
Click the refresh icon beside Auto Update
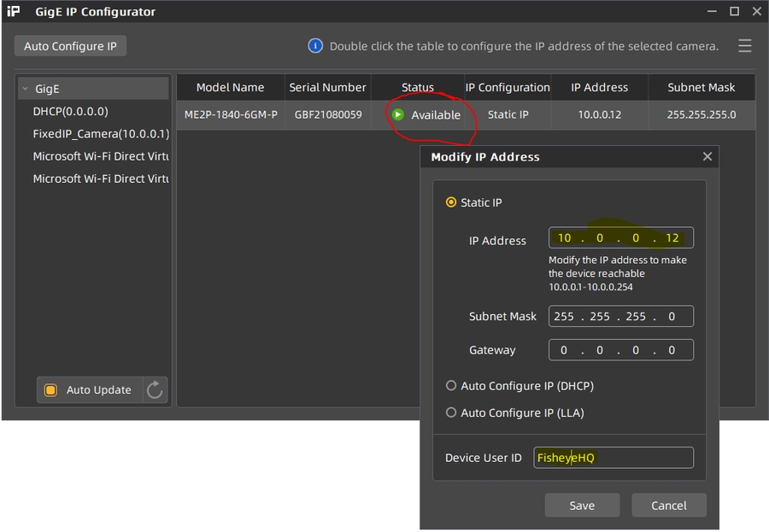[x=155, y=390]
